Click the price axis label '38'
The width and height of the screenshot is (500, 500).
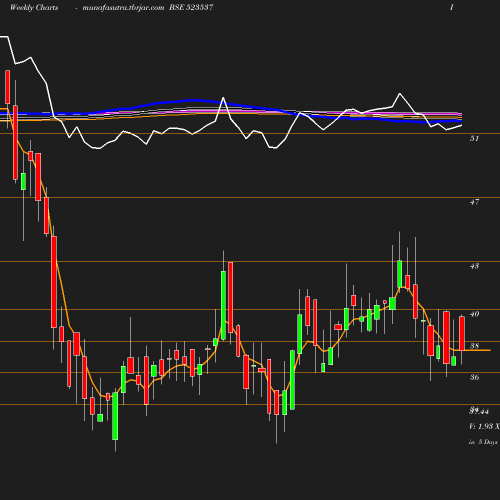[474, 346]
